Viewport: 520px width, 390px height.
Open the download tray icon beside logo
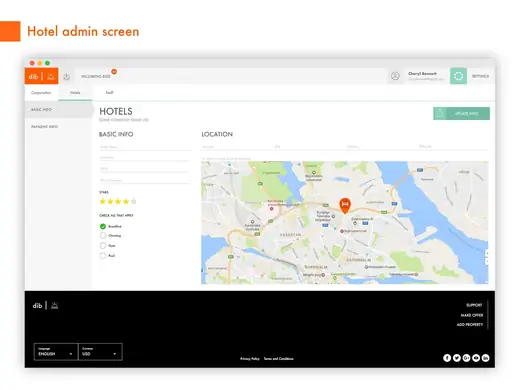pyautogui.click(x=67, y=76)
